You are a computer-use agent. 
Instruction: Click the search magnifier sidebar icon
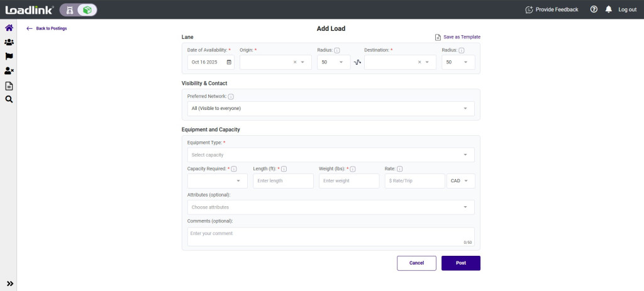(x=9, y=99)
